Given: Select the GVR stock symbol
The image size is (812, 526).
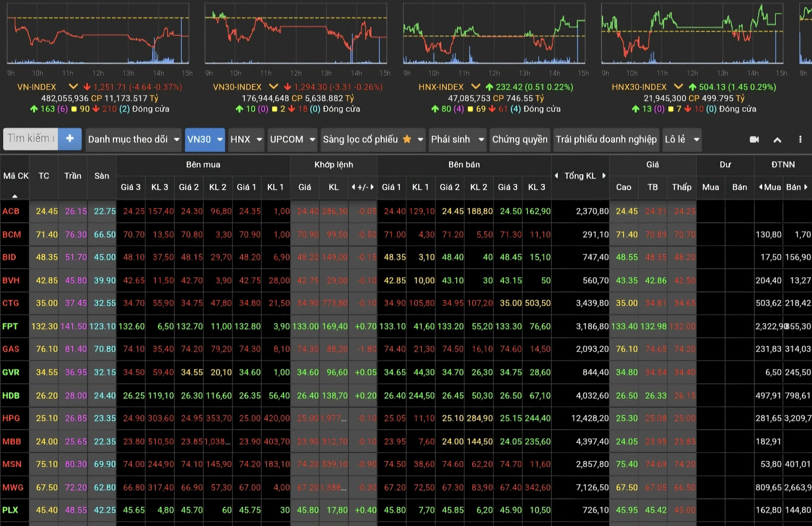Looking at the screenshot, I should (11, 372).
